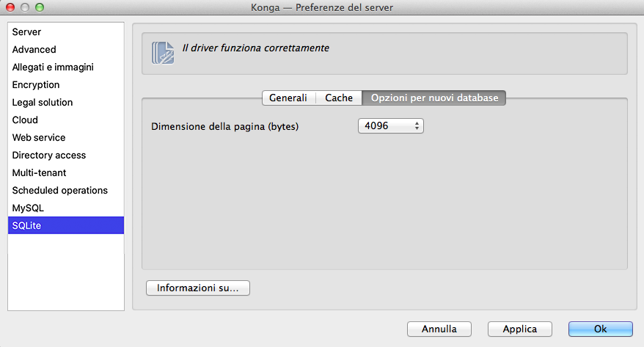Click the driver status icon
This screenshot has height=347, width=644.
(x=163, y=54)
